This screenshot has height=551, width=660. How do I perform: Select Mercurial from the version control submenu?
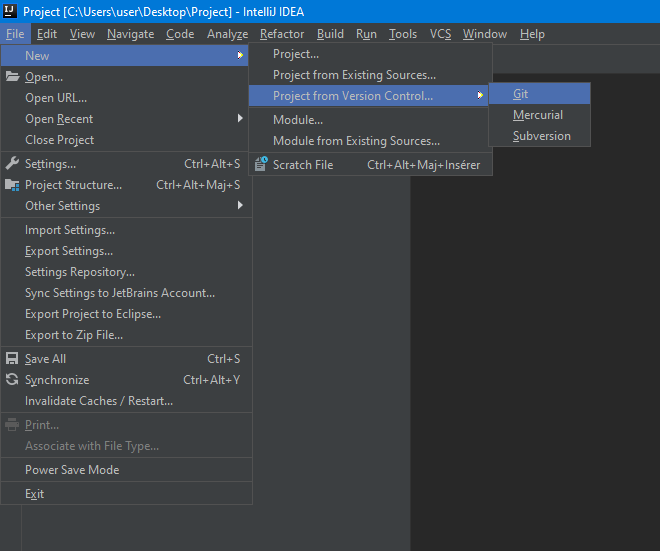539,114
